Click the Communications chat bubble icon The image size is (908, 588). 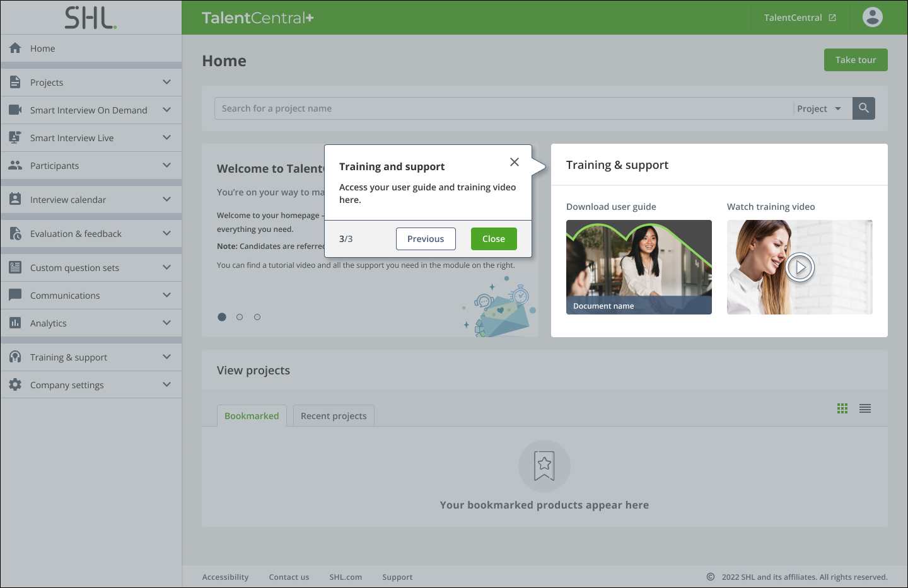(15, 295)
